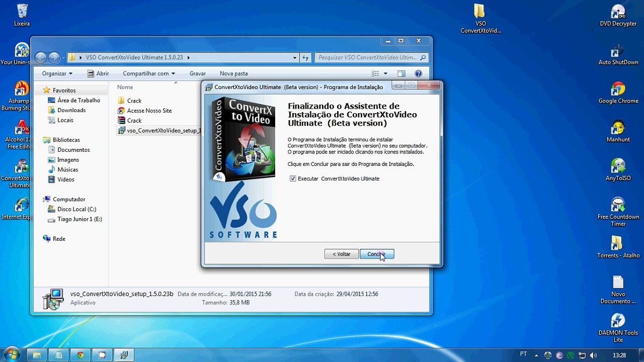Sort files by the Nome column header
Viewport: 644px width, 362px height.
125,87
